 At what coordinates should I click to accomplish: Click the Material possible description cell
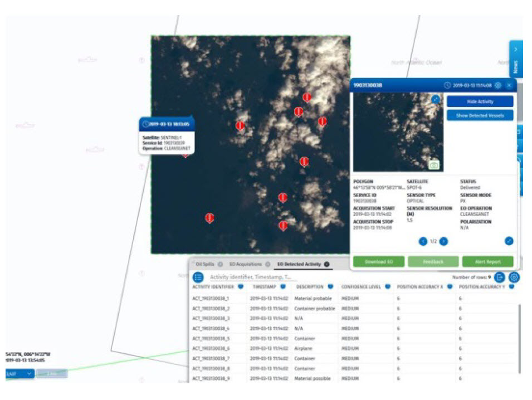(x=312, y=378)
